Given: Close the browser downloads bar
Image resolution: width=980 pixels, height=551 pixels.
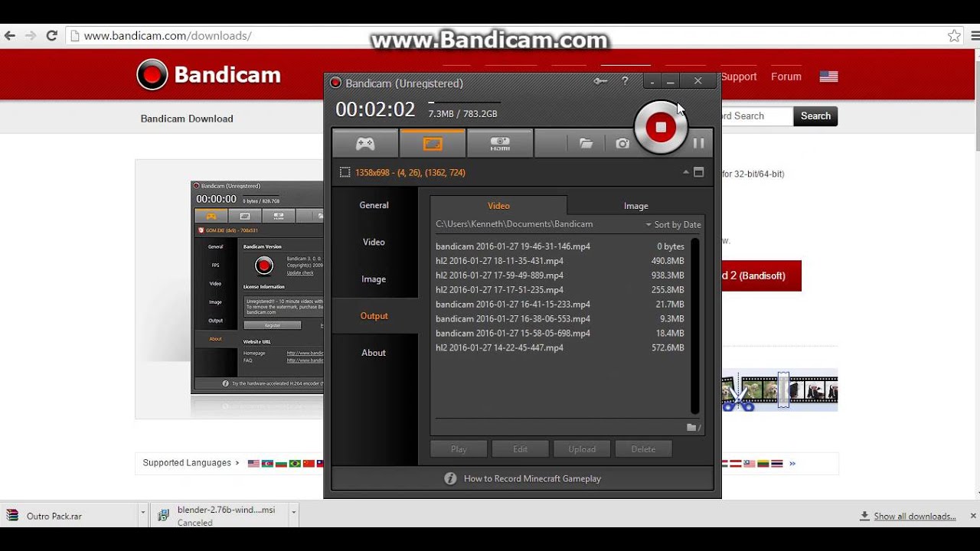Looking at the screenshot, I should [973, 516].
